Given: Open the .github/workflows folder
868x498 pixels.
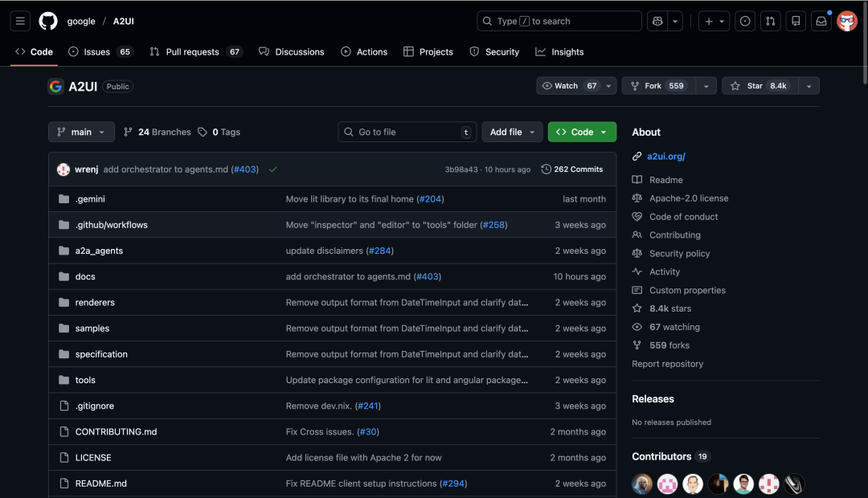Looking at the screenshot, I should (111, 225).
